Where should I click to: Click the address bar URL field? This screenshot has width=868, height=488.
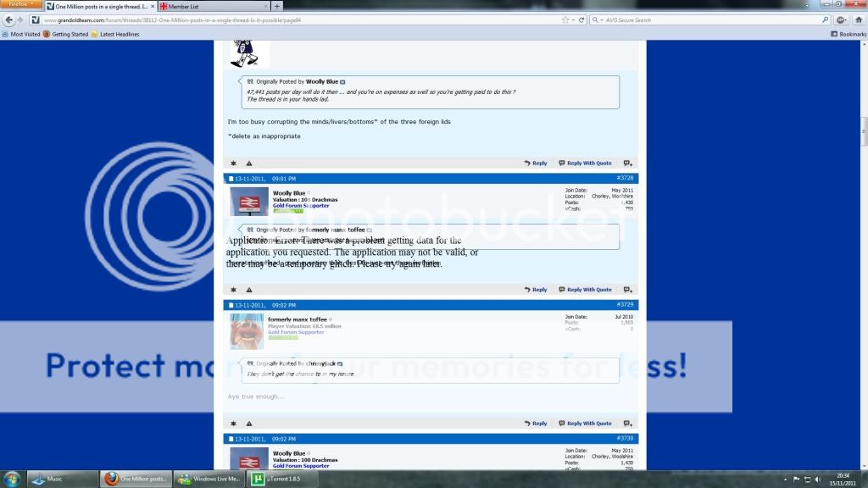[x=299, y=20]
